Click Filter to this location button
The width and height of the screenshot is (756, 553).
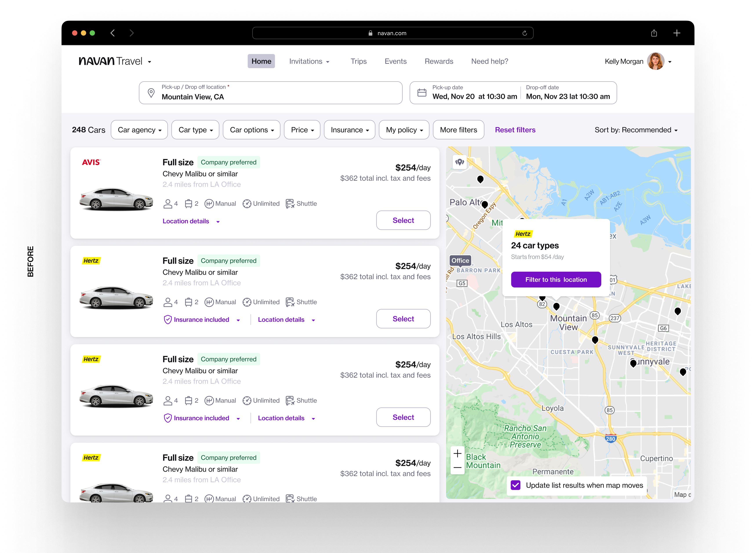pyautogui.click(x=556, y=280)
